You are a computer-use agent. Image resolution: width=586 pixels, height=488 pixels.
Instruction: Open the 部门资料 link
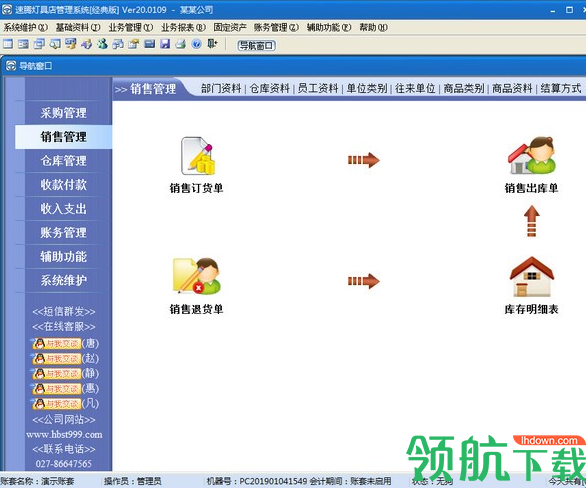221,89
